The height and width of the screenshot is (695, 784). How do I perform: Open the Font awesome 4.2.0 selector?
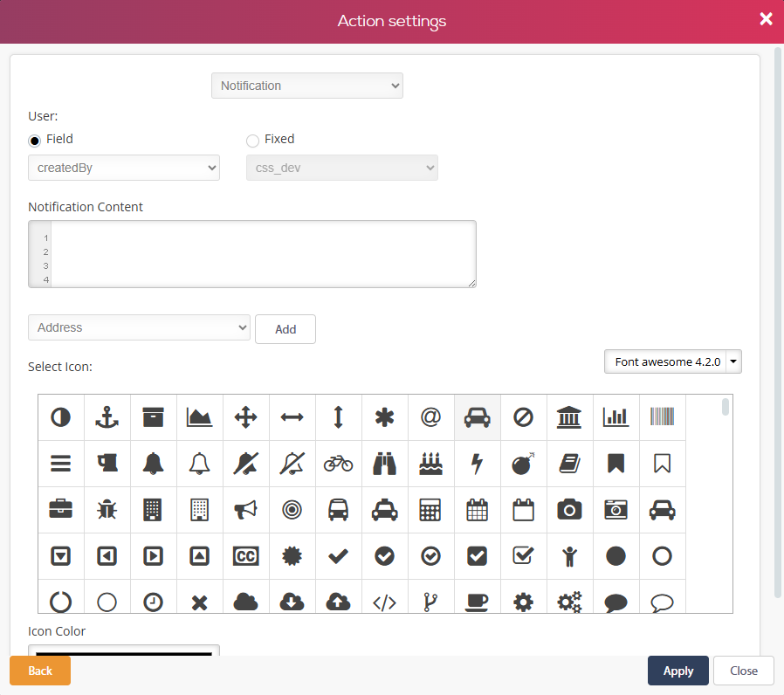(x=672, y=361)
